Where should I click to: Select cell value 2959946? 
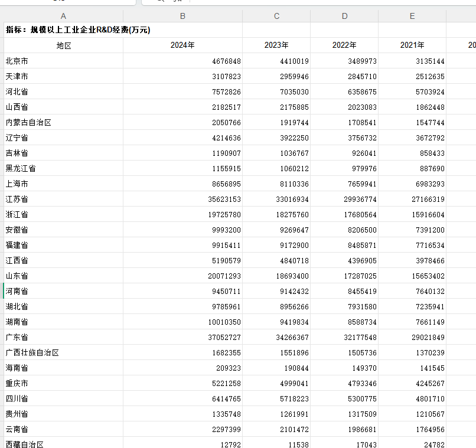pyautogui.click(x=294, y=77)
